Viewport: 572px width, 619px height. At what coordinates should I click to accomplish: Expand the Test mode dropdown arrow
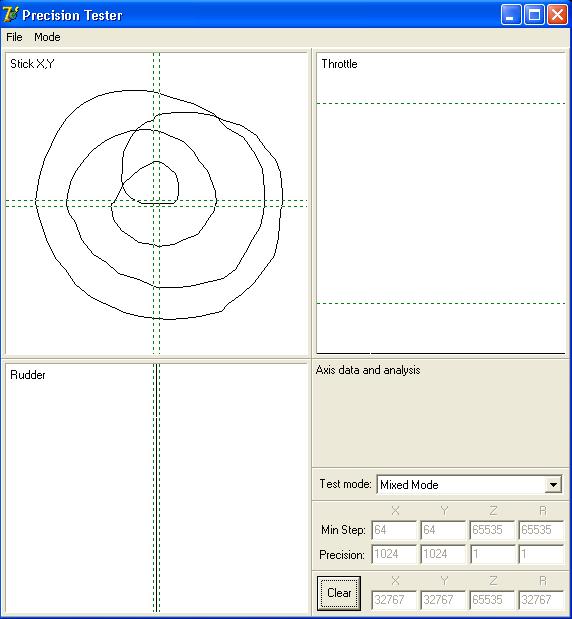(553, 484)
